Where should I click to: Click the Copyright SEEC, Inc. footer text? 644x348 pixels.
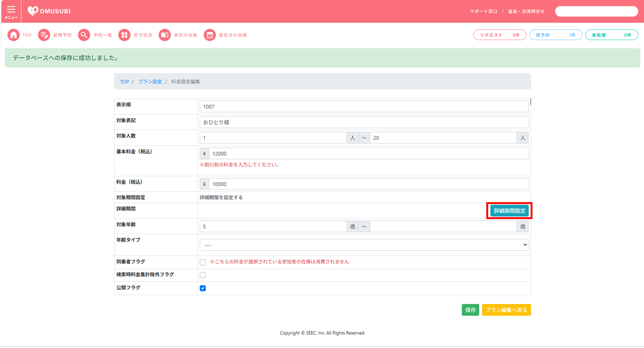point(322,333)
